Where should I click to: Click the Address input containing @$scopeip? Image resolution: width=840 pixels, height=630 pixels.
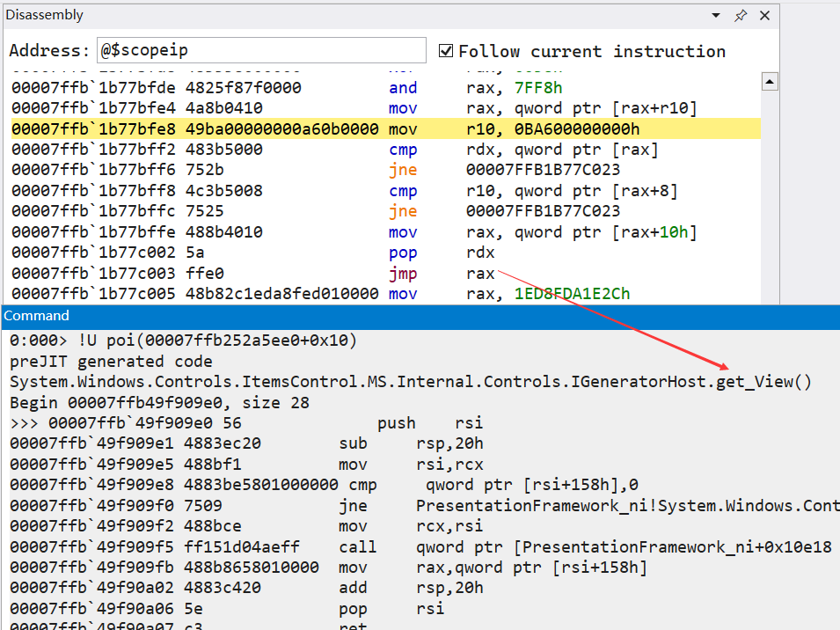(261, 50)
